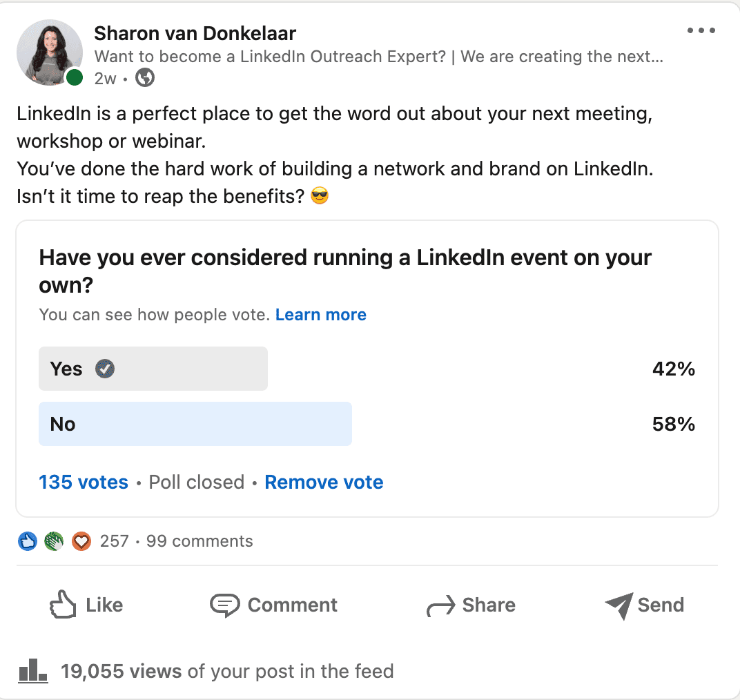Click the red heart reaction icon

pos(81,541)
